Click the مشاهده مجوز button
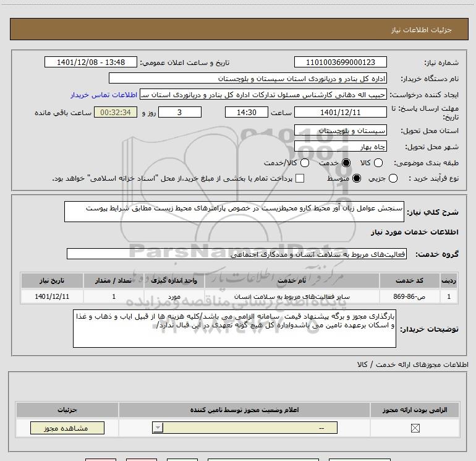This screenshot has height=461, width=476. tap(67, 428)
